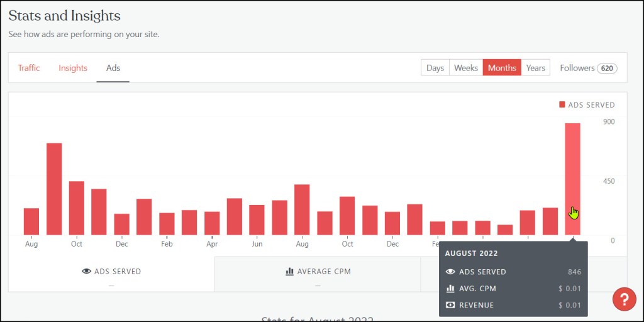Click the bar above the Oct label on left

77,208
